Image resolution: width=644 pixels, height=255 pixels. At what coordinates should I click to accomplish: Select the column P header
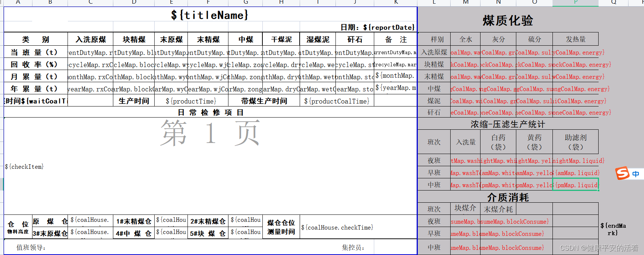click(x=576, y=2)
